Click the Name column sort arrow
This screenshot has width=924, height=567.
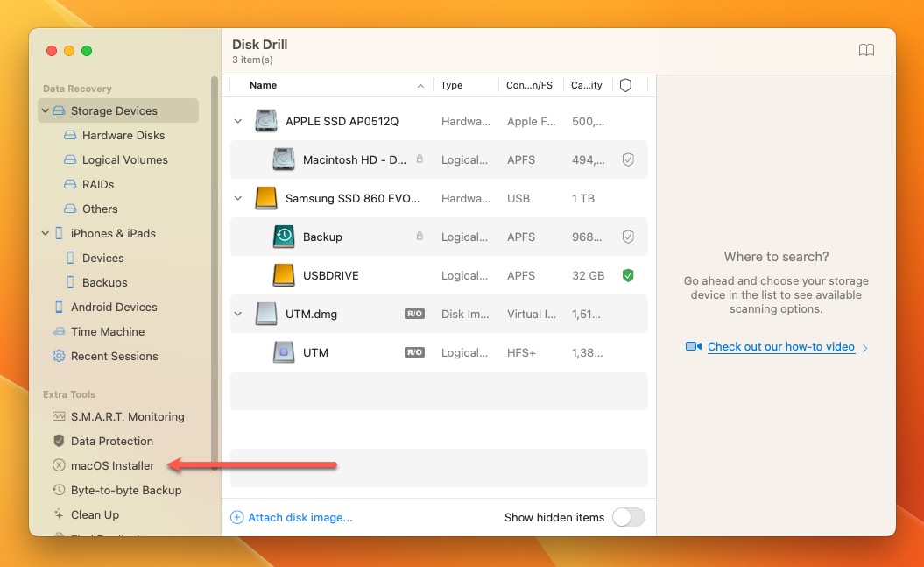[420, 86]
